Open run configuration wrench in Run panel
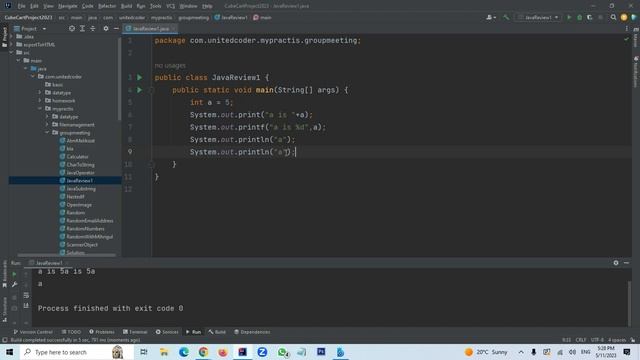Viewport: 640px width, 360px height. tap(14, 284)
